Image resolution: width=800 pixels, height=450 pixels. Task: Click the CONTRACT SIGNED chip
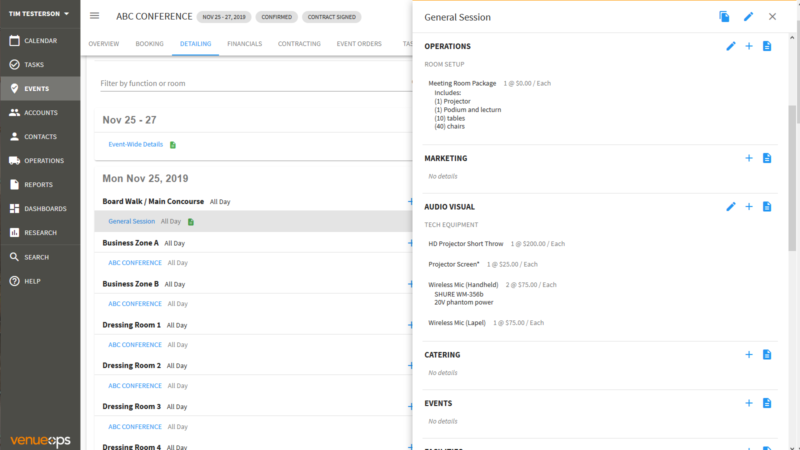click(x=332, y=17)
